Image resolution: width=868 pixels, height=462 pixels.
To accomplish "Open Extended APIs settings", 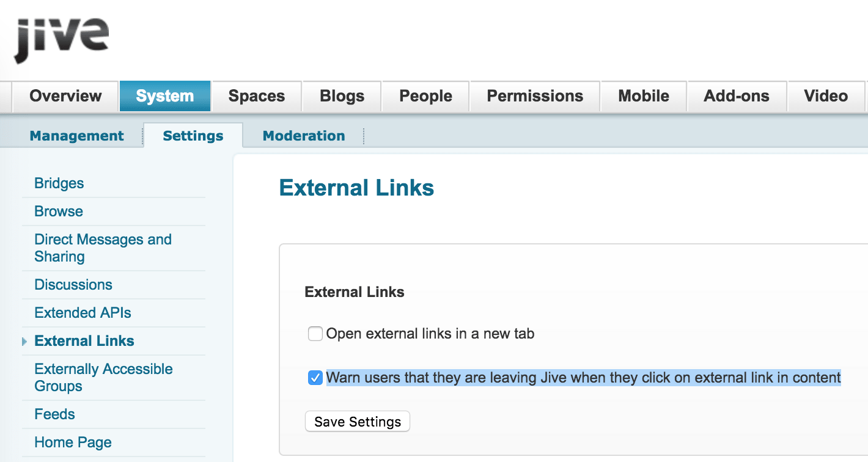I will click(83, 313).
